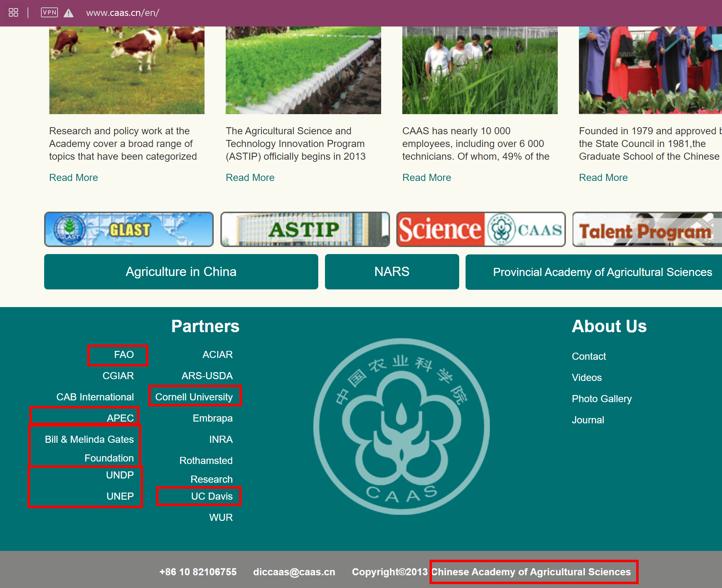Click the security warning triangle icon
The width and height of the screenshot is (722, 588).
[x=69, y=13]
